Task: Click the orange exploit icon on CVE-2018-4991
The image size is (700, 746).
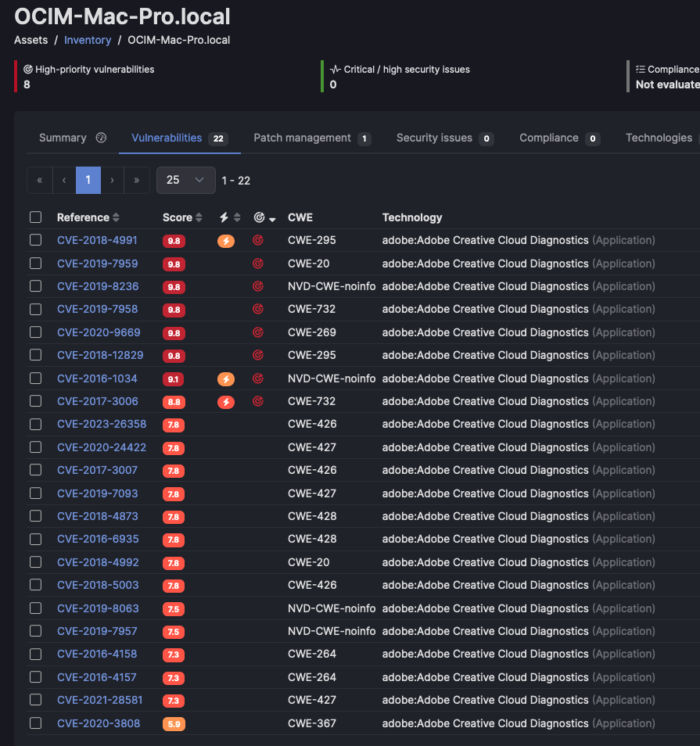Action: (x=226, y=241)
